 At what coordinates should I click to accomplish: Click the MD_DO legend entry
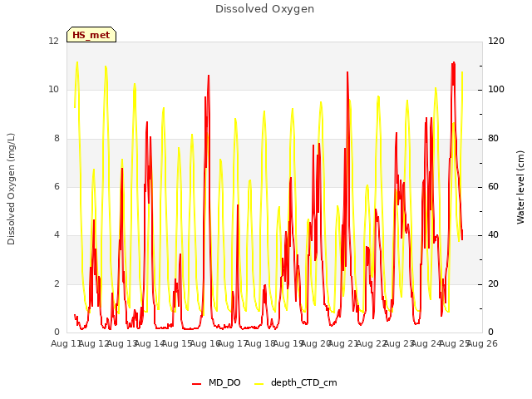(224, 382)
